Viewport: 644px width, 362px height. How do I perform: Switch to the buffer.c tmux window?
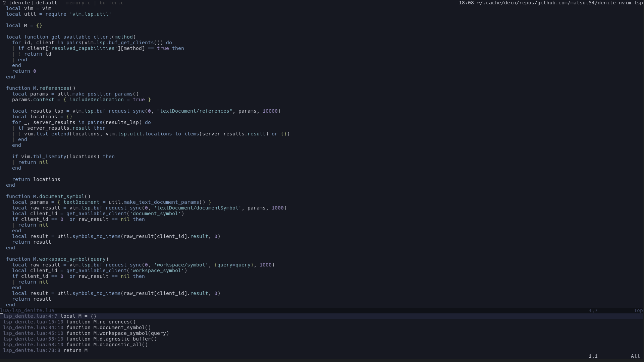click(x=111, y=3)
